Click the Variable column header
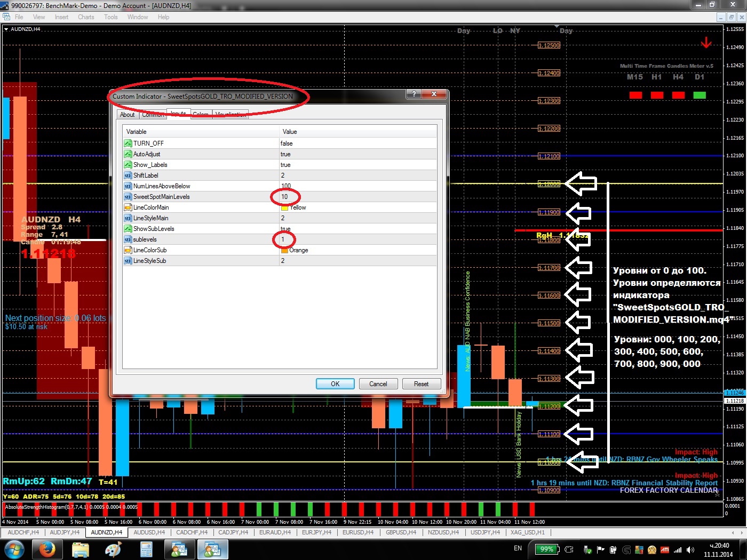The width and height of the screenshot is (747, 560). pos(201,131)
